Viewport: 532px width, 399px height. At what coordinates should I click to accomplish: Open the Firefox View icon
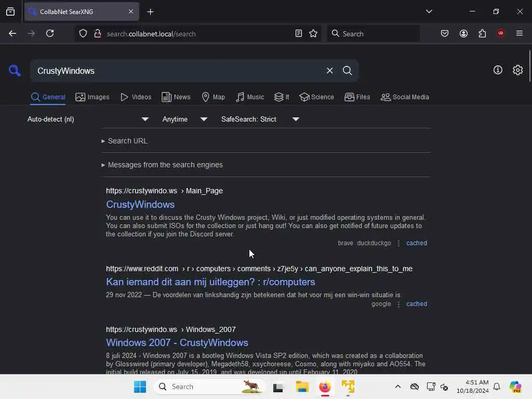[x=10, y=12]
